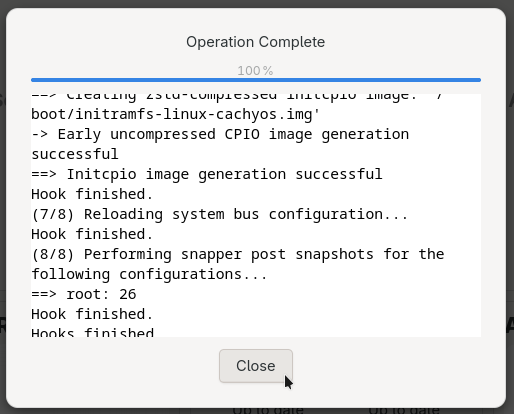This screenshot has width=514, height=414.
Task: Click the 100% progress label
Action: coord(255,71)
